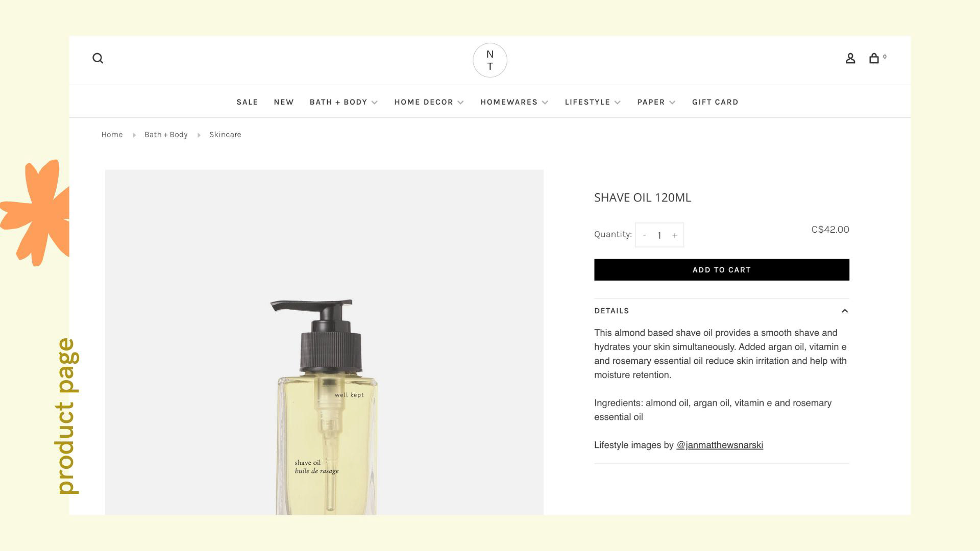The image size is (980, 551).
Task: Open the New menu item
Action: 284,102
